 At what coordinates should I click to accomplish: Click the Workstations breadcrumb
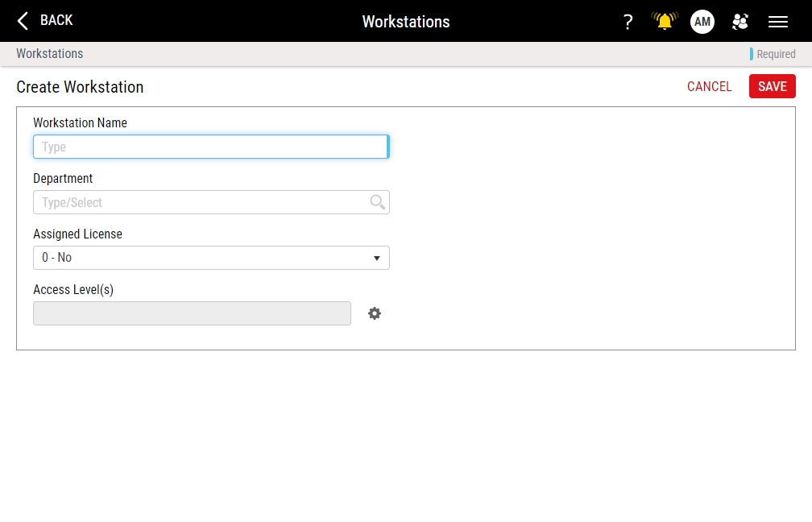50,54
